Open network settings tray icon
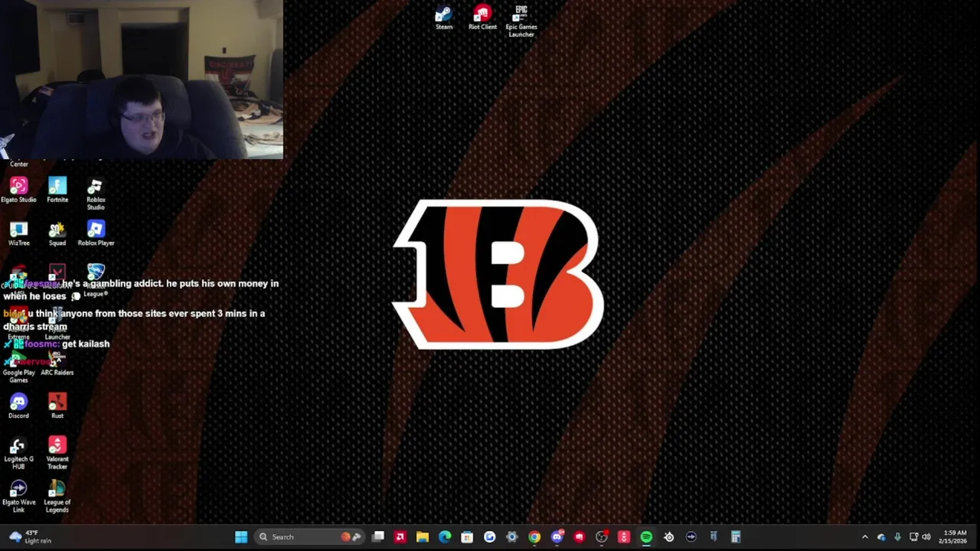 pos(913,537)
